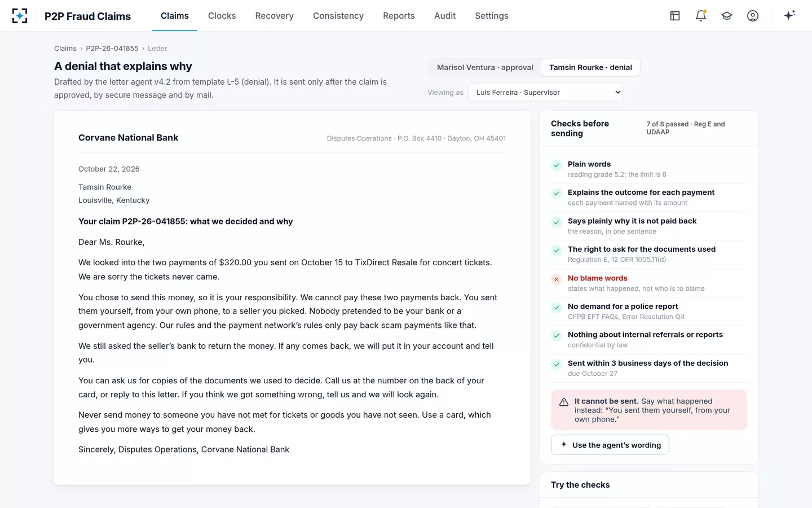Click the check icon for Sent within 3 business days
The width and height of the screenshot is (812, 508).
(557, 365)
